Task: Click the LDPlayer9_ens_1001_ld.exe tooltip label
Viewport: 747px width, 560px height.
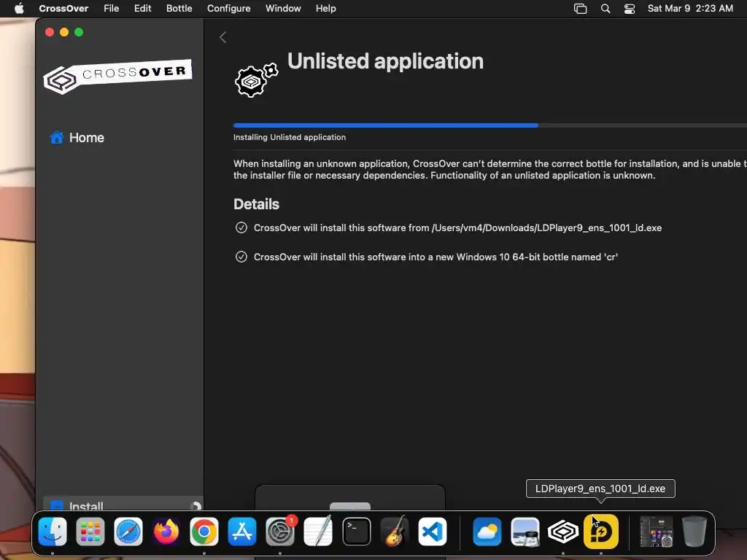Action: (600, 489)
